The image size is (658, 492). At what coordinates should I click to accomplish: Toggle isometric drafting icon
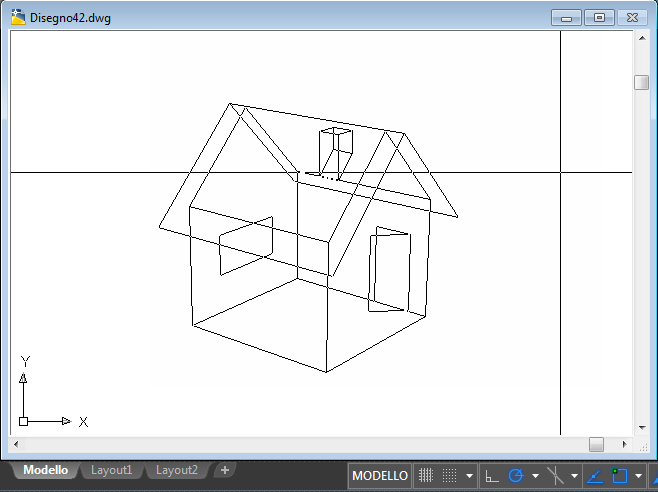pos(555,476)
